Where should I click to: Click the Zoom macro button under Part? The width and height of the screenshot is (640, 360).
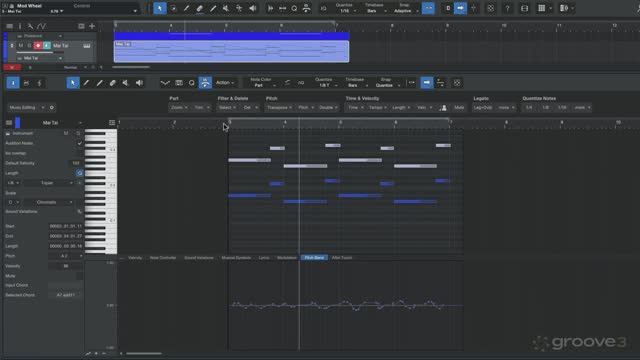coord(179,108)
